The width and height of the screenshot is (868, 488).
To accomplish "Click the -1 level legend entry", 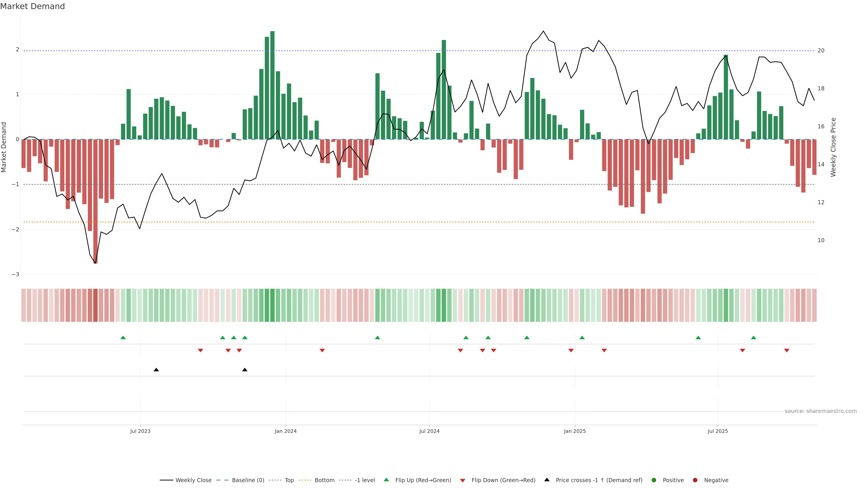I will (365, 480).
